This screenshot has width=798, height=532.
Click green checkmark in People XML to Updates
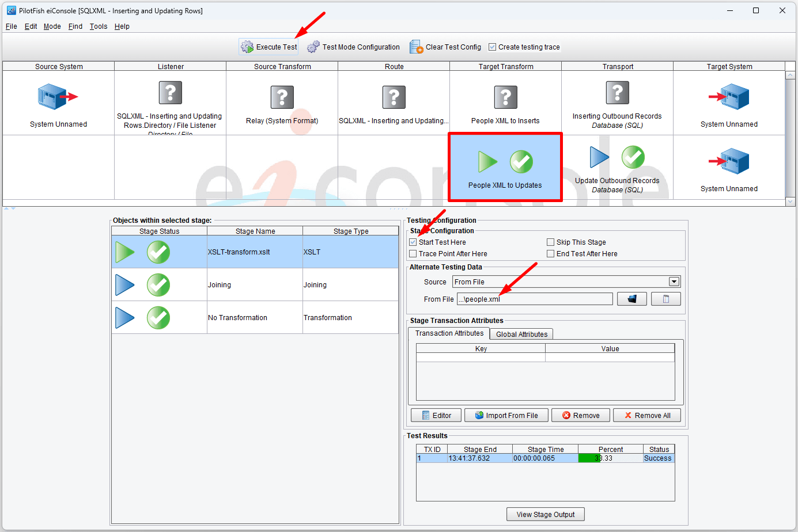(521, 162)
